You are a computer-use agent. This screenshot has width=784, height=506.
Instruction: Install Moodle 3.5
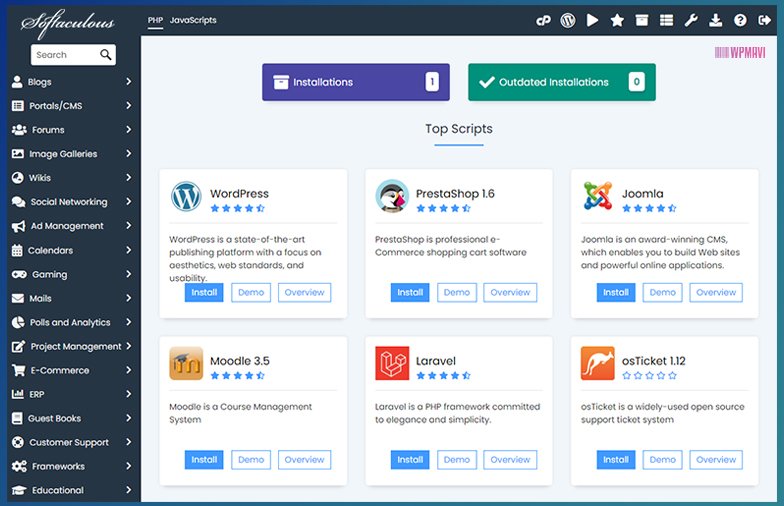pyautogui.click(x=204, y=460)
